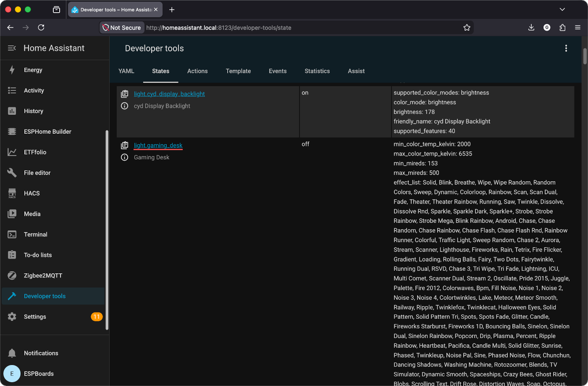Click 'max_mireds: 500' attribute text
The image size is (588, 386).
(416, 173)
